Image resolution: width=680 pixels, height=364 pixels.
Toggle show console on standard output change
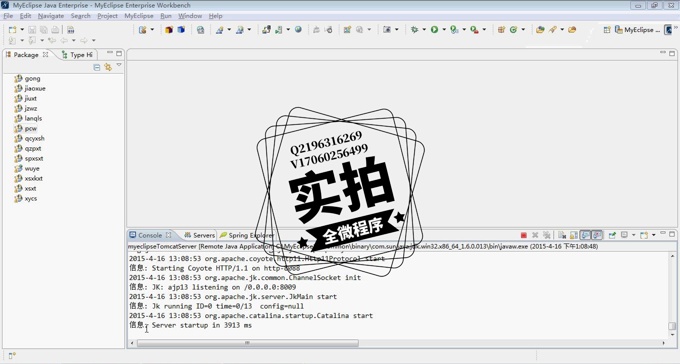[x=585, y=235]
